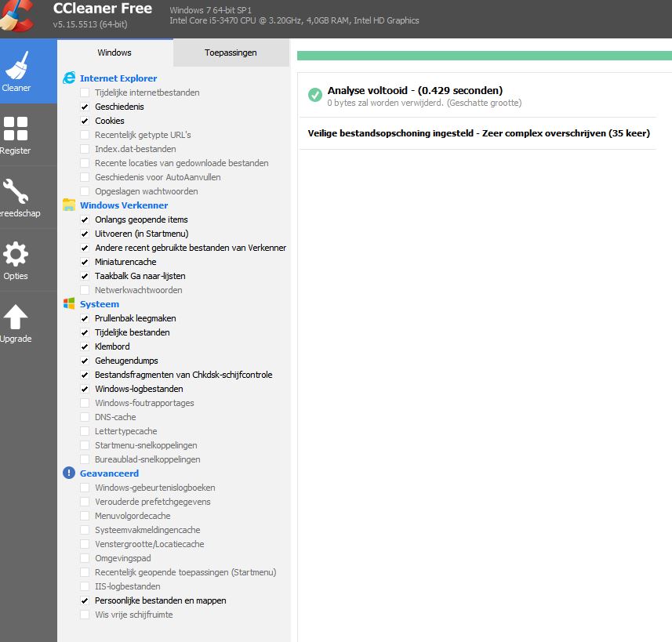Viewport: 672px width, 642px height.
Task: Open Opties gear icon
Action: 16,254
